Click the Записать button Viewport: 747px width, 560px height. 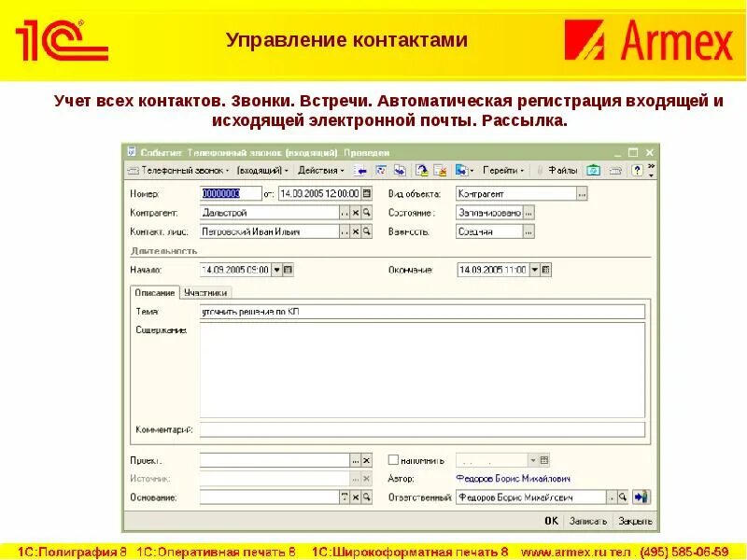(588, 521)
